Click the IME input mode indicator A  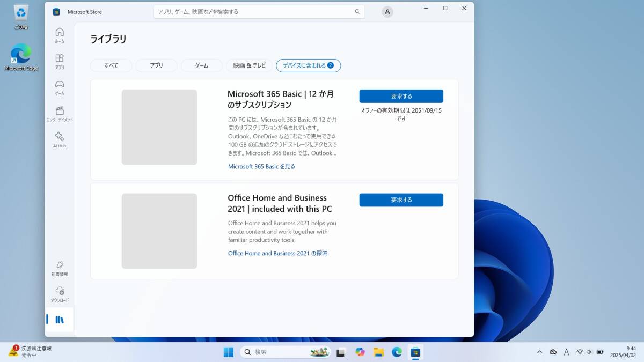(x=566, y=352)
